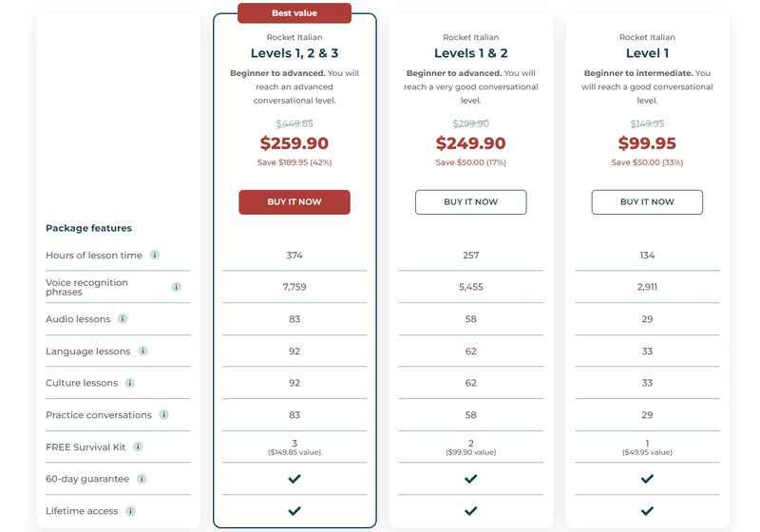Click the Levels 1 & 2 title

point(470,53)
